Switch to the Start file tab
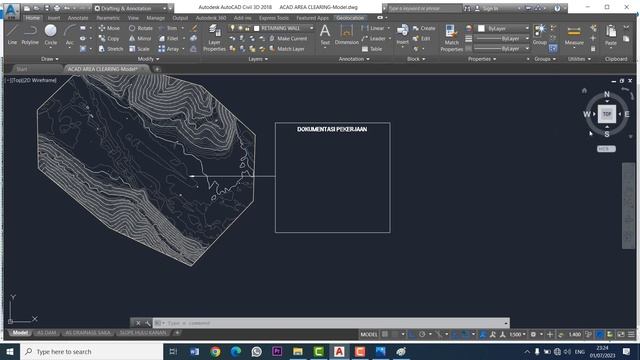The width and height of the screenshot is (640, 360). pos(22,69)
